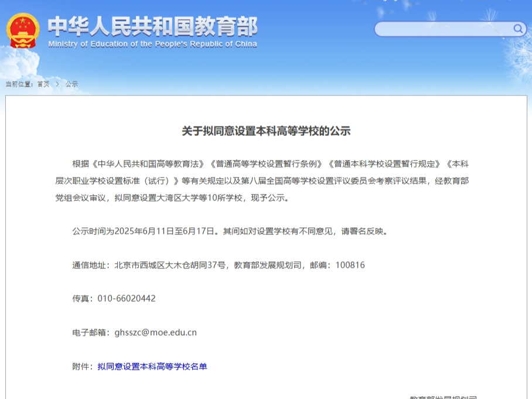The width and height of the screenshot is (532, 399).
Task: Click the 当前位置 breadcrumb label
Action: coord(19,84)
